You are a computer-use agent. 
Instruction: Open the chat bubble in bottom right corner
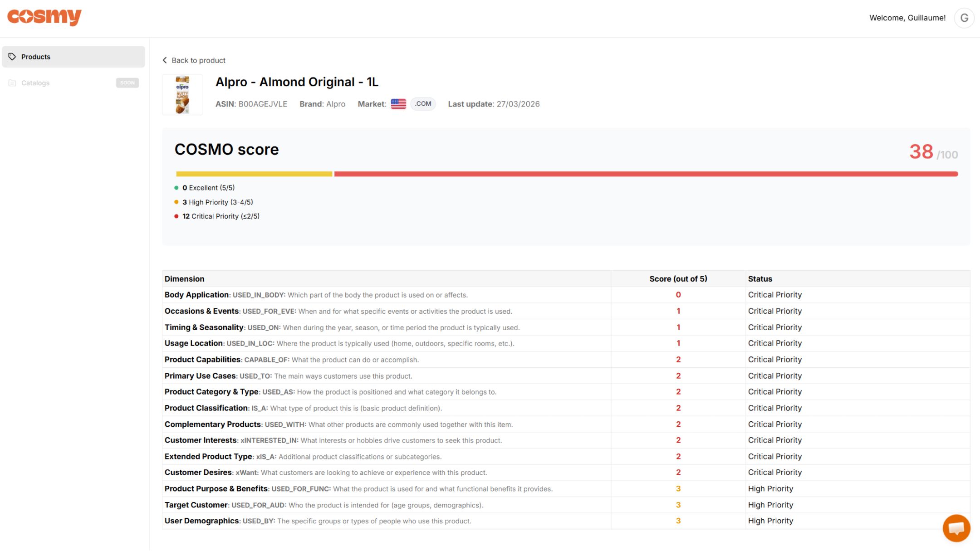[x=956, y=527]
